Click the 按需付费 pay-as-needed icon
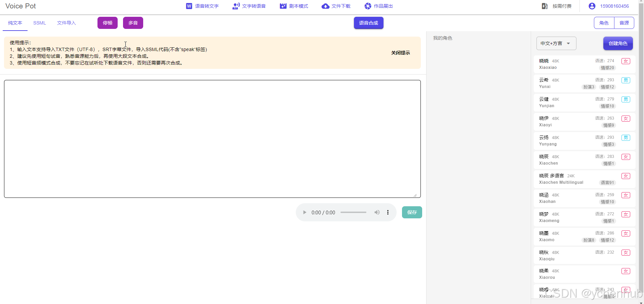Viewport: 644px width, 304px height. click(x=545, y=6)
